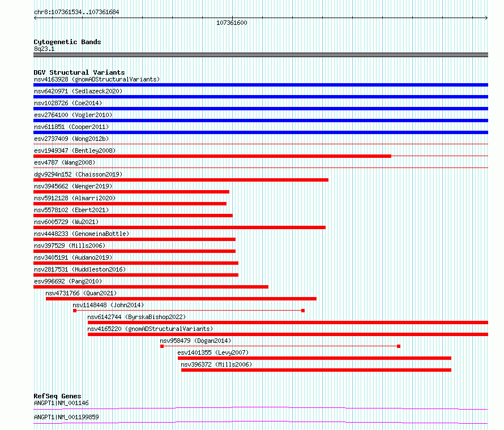This screenshot has width=504, height=430.
Task: Click the nsv4163928 (gnomADStructuralVariants) variant label
Action: click(x=97, y=79)
